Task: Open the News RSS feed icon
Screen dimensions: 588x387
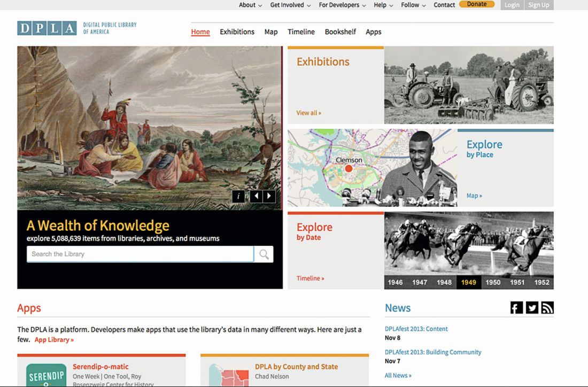Action: [547, 308]
